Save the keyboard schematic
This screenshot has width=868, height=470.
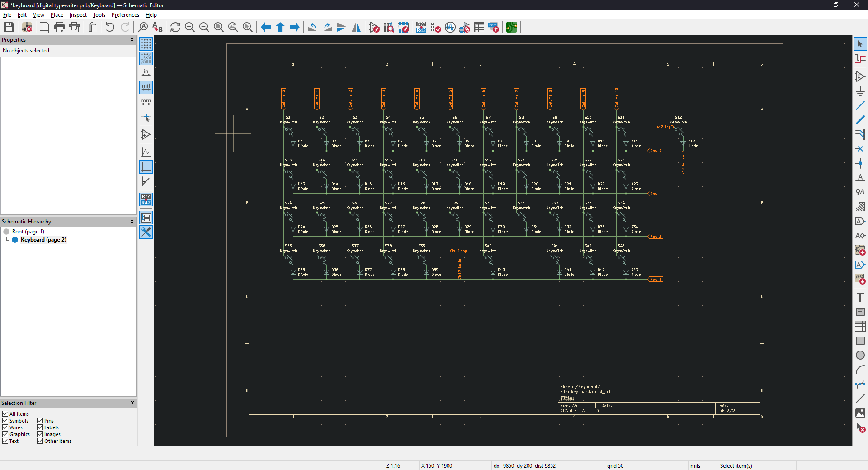[x=8, y=27]
